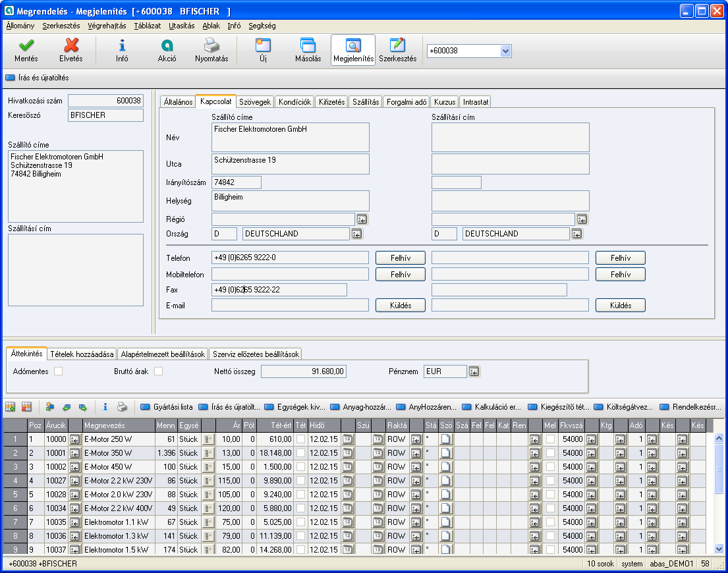Tick the Tét checkbox in the E-Motor 2.2 kW 400V row

pyautogui.click(x=301, y=508)
